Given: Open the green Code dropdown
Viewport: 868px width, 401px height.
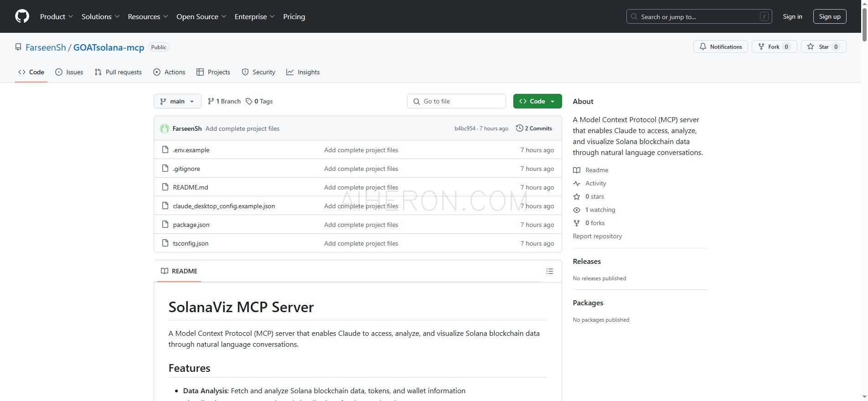Looking at the screenshot, I should [537, 101].
